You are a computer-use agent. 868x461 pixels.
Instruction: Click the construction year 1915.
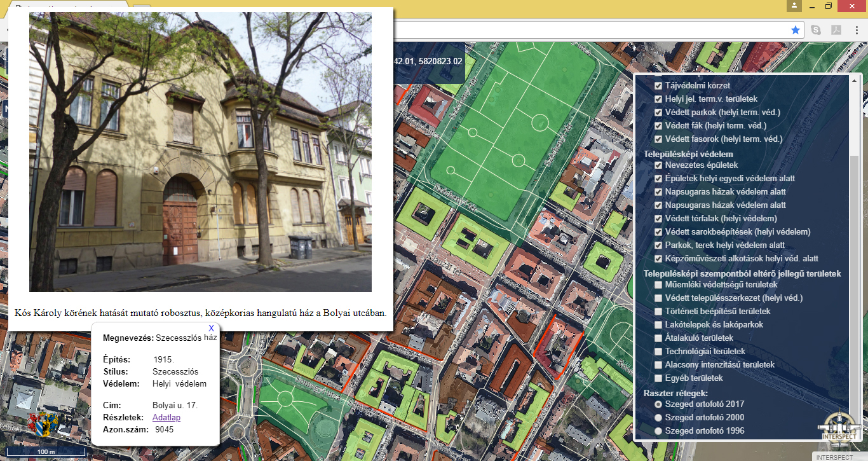tap(164, 359)
